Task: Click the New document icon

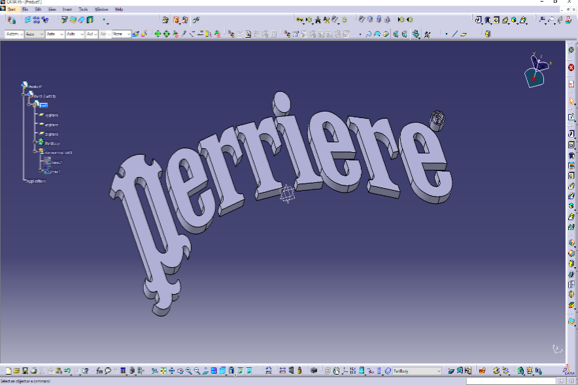Action: [x=8, y=371]
